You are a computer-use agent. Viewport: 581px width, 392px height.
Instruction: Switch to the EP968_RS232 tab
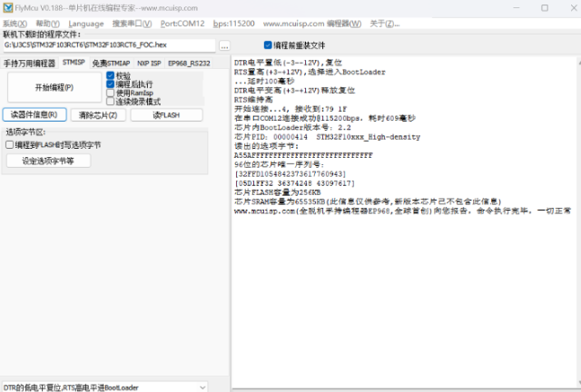click(x=189, y=64)
